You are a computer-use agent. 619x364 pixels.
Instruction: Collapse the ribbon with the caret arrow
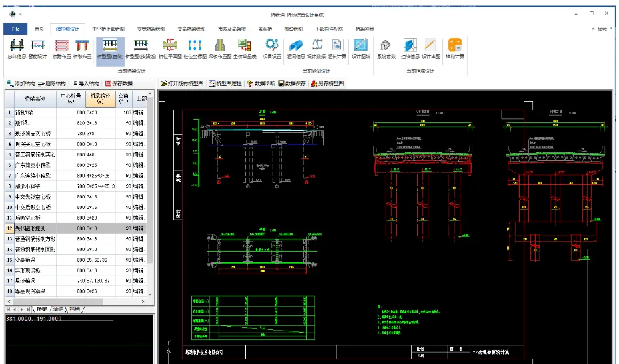[592, 29]
